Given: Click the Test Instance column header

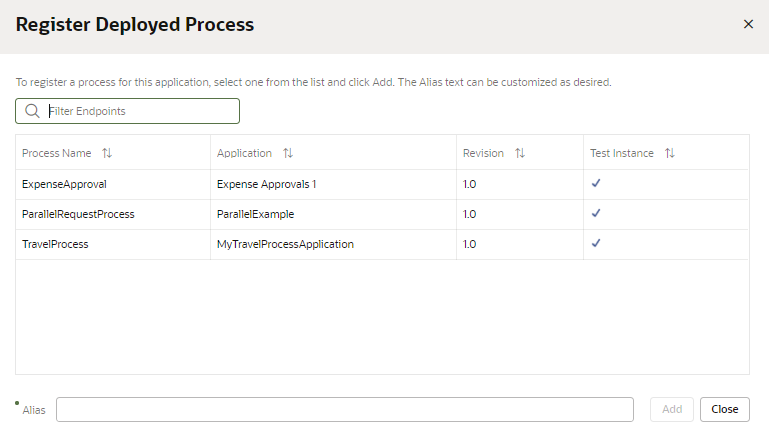Looking at the screenshot, I should pyautogui.click(x=666, y=153).
